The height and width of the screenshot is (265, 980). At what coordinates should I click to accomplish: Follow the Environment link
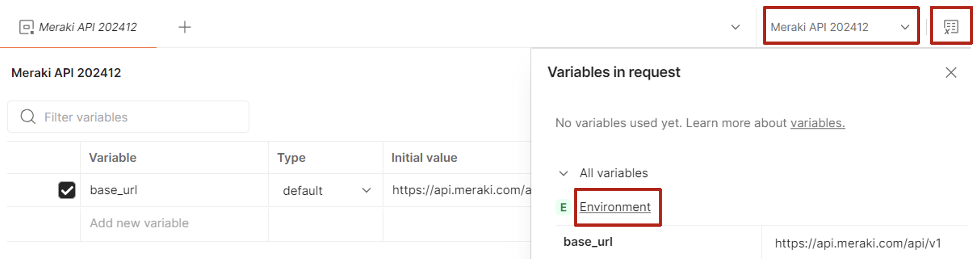[615, 207]
